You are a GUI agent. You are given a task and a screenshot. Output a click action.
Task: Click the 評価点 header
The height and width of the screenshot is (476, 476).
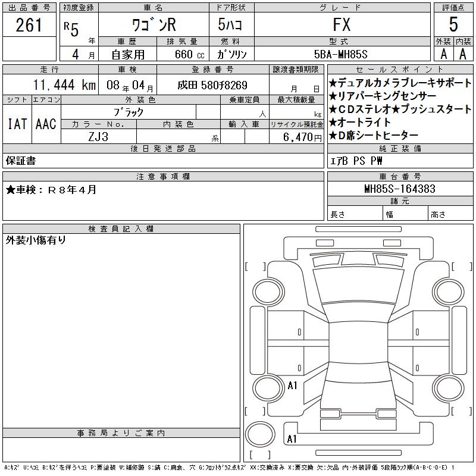click(x=453, y=8)
